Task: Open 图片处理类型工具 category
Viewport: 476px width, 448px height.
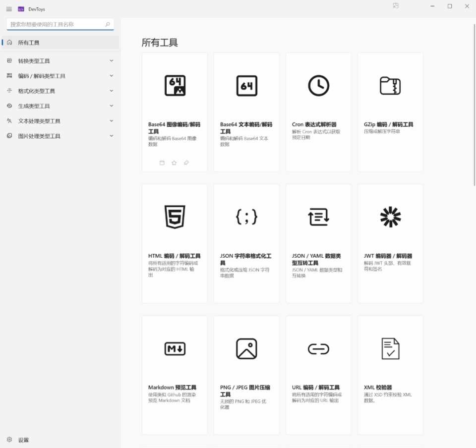Action: 60,136
